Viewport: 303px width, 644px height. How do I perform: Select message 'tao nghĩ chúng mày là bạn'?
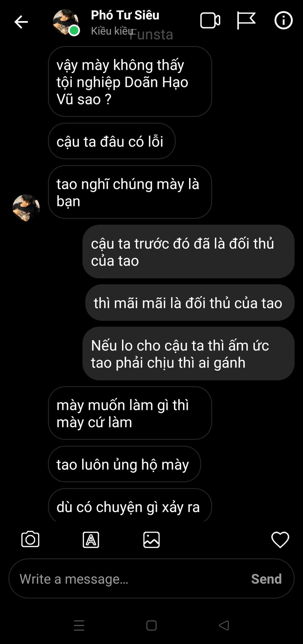pyautogui.click(x=130, y=192)
